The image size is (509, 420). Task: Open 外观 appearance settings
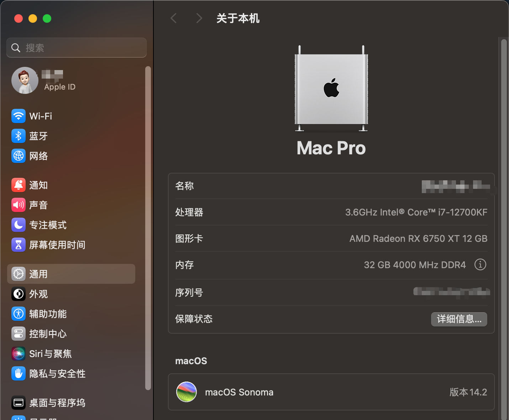click(x=38, y=294)
